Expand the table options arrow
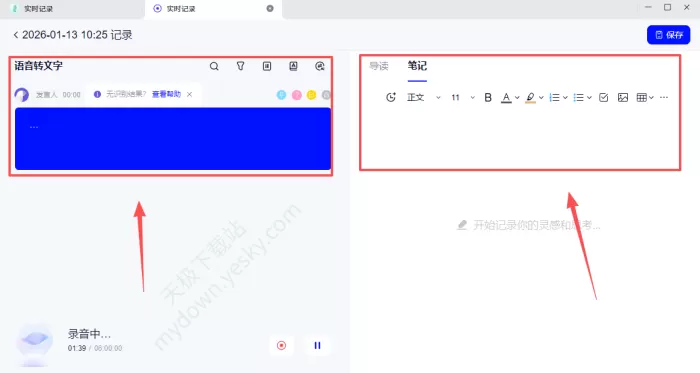 coord(651,97)
